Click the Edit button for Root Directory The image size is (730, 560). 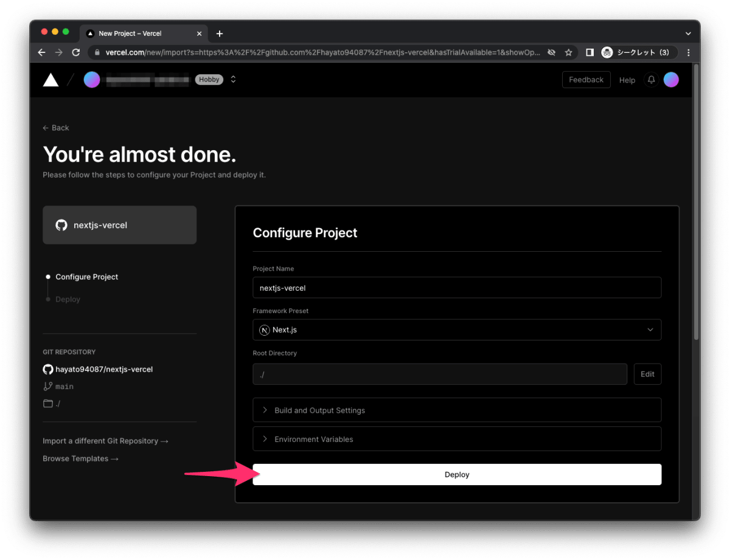click(647, 374)
